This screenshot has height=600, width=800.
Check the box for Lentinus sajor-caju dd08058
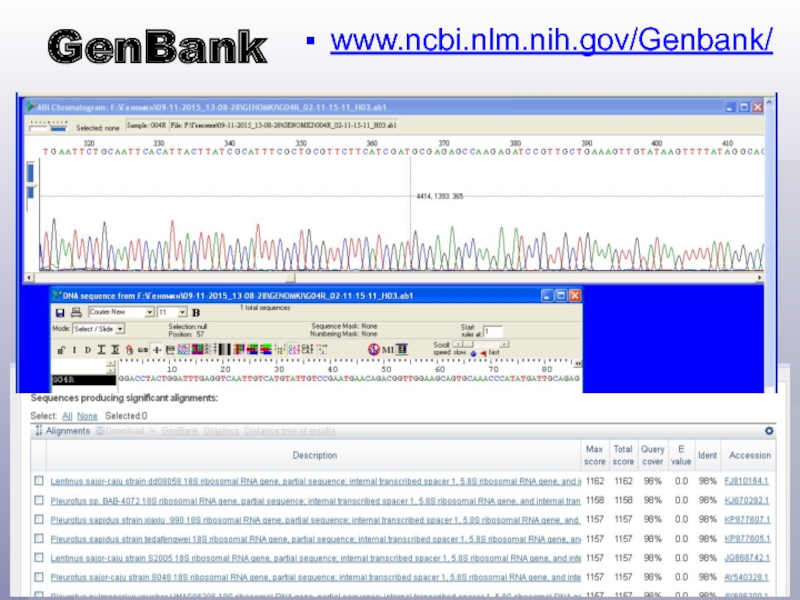(39, 481)
